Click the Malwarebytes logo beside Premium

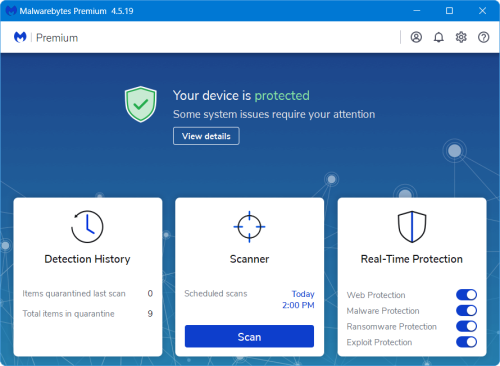(x=20, y=37)
